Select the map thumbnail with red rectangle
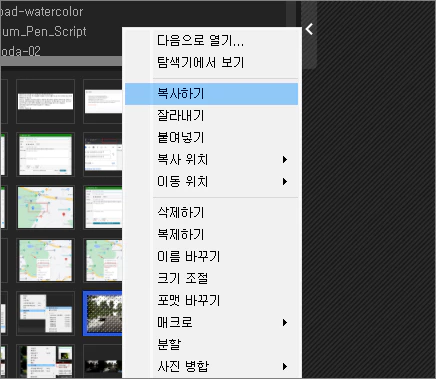 [46, 207]
